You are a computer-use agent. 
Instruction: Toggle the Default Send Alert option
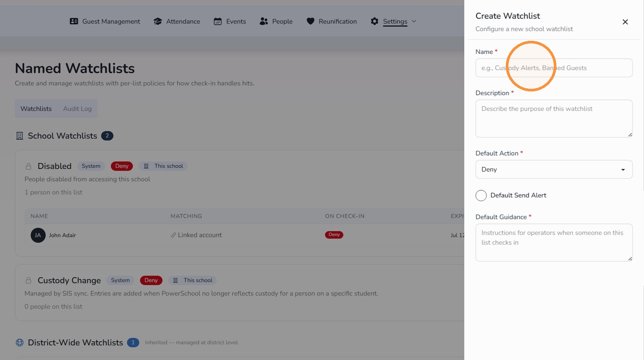click(x=481, y=196)
